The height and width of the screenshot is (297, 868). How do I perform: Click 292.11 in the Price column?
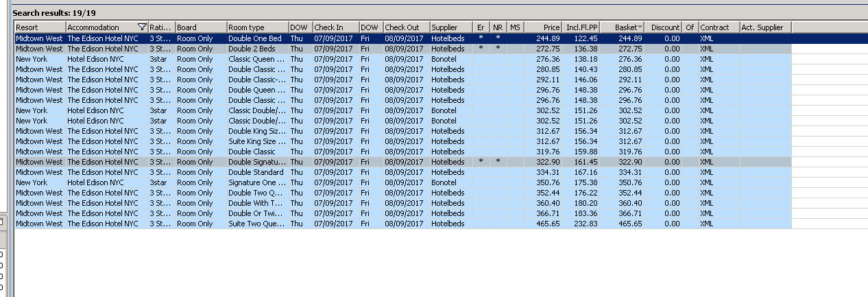coord(548,80)
